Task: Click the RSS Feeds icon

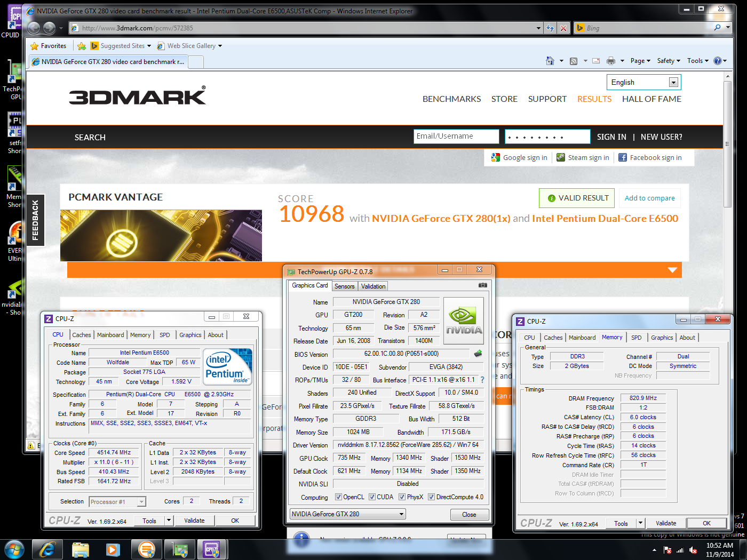Action: tap(574, 61)
